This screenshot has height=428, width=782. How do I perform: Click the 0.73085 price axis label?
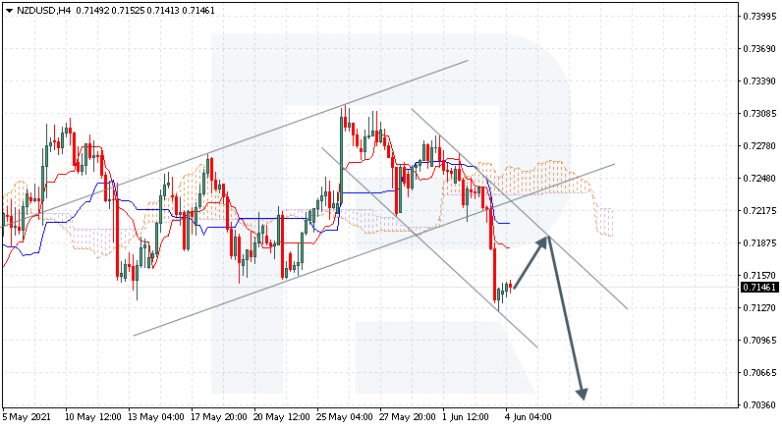coord(760,114)
